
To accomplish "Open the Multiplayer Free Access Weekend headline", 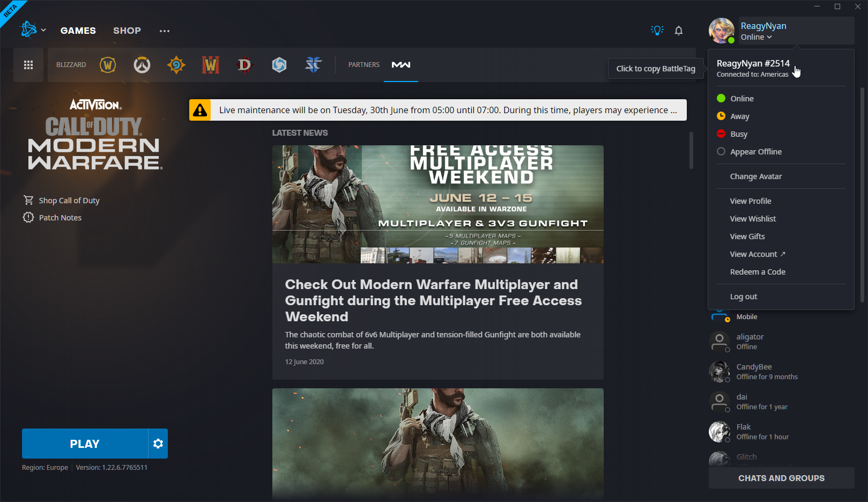I will click(433, 300).
